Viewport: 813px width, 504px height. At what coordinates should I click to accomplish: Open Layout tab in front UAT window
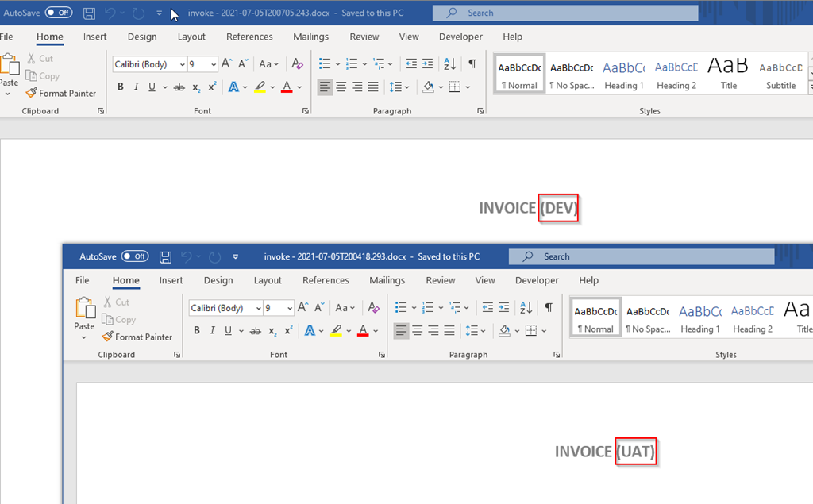coord(268,280)
